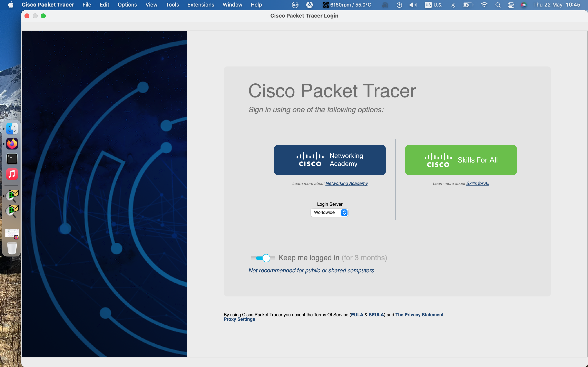Open The Privacy Statement link
Screen dimensions: 588x367
(419, 315)
